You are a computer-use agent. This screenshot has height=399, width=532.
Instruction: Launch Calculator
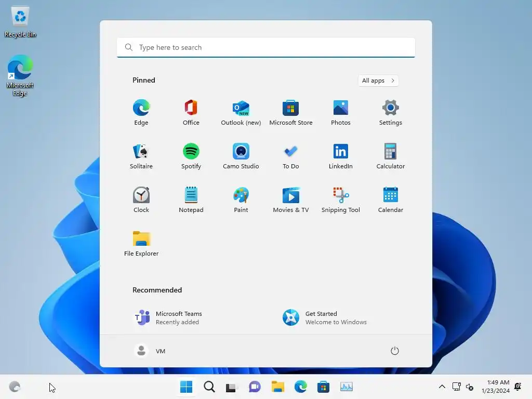point(391,156)
